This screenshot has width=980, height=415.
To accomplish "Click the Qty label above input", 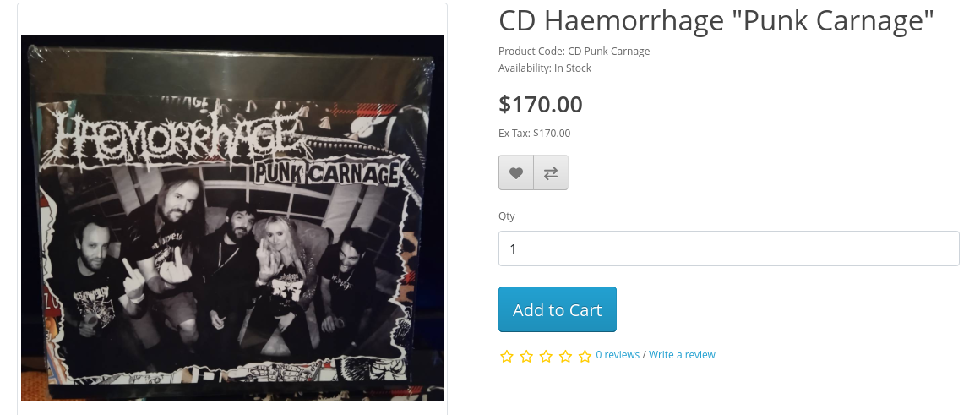I will point(507,216).
